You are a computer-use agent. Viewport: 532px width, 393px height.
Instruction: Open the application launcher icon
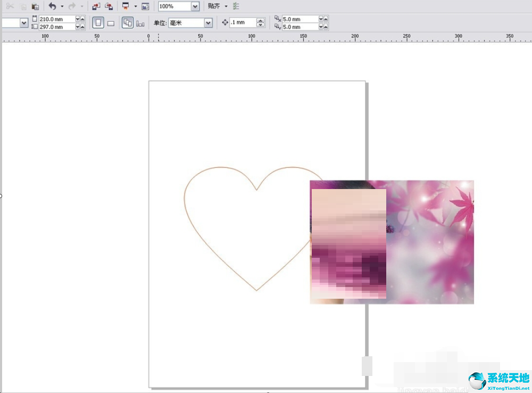pyautogui.click(x=126, y=6)
